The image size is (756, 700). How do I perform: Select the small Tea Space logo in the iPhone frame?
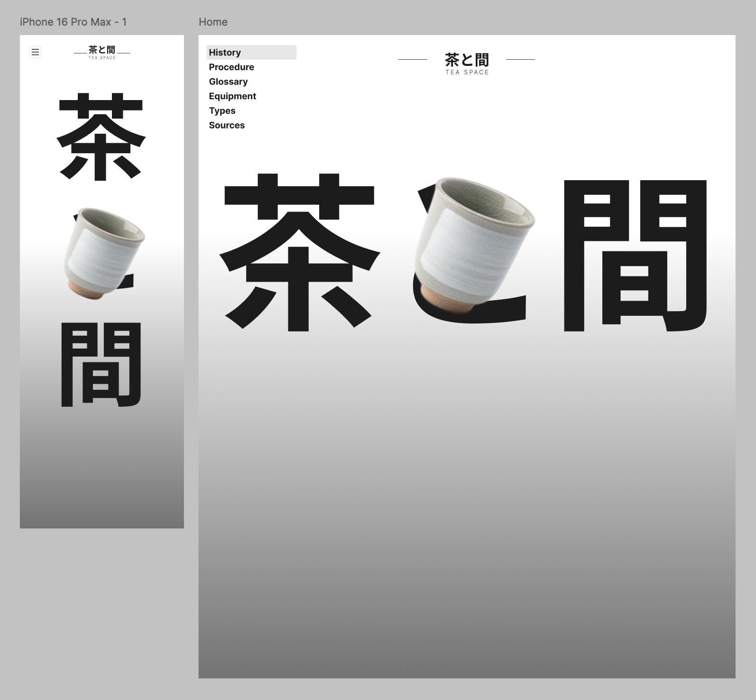[x=102, y=52]
